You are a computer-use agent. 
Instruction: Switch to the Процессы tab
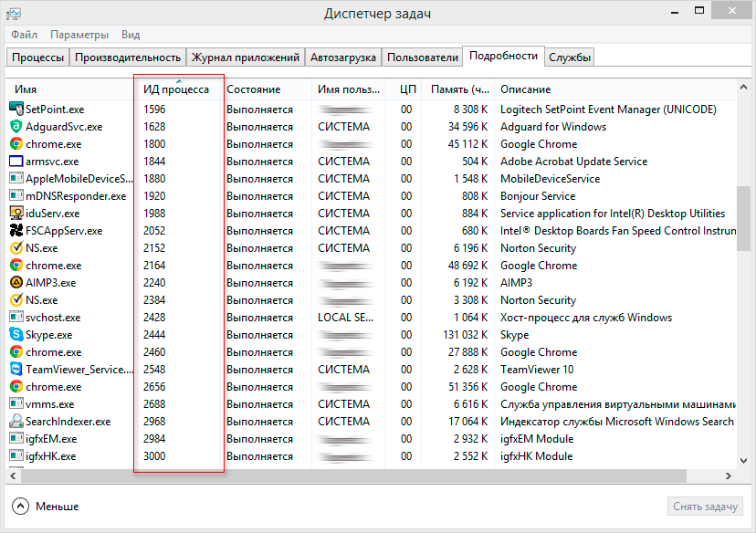[37, 57]
